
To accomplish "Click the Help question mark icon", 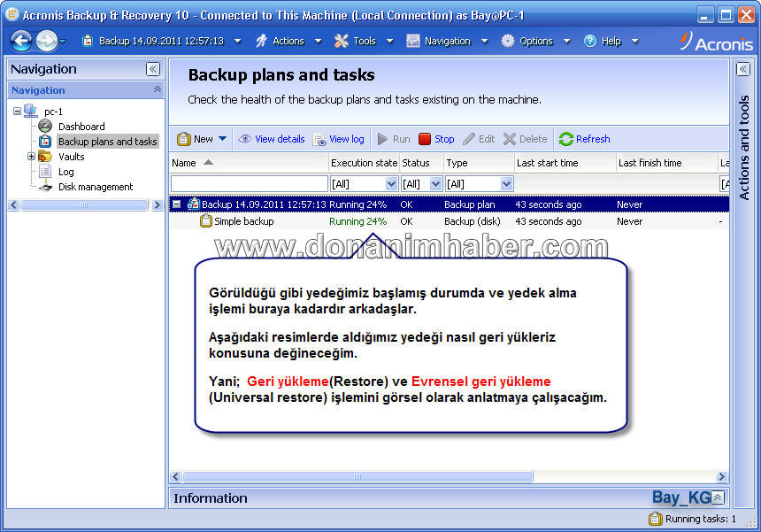I will [x=589, y=41].
